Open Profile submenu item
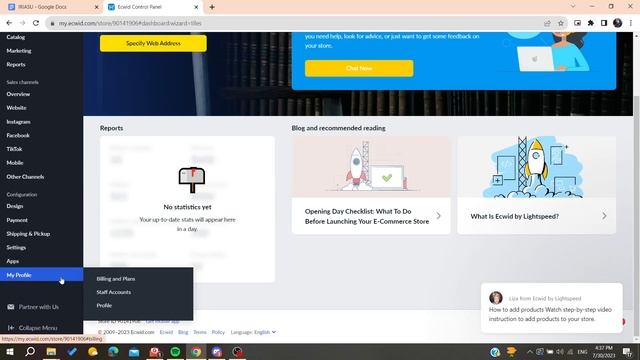 tap(104, 305)
